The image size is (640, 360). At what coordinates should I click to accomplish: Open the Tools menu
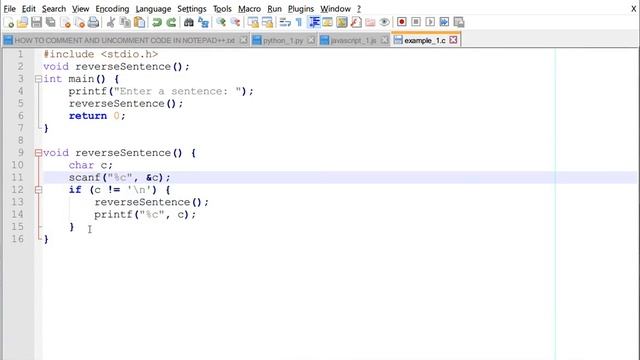[222, 9]
